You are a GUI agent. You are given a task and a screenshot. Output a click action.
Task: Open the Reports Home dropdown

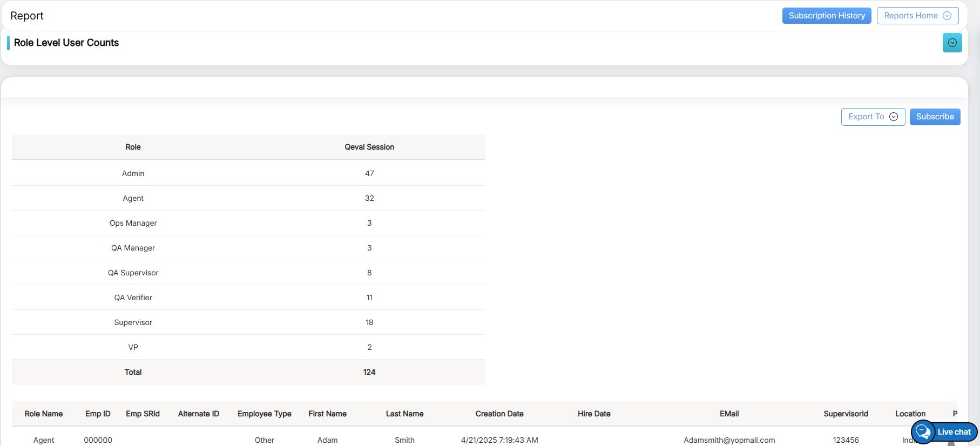[917, 16]
